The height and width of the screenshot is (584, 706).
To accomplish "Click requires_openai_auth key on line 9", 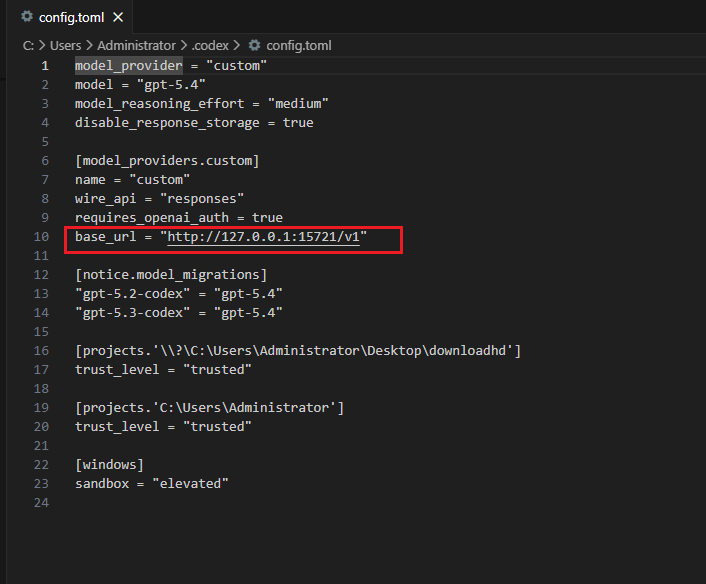I will 152,217.
